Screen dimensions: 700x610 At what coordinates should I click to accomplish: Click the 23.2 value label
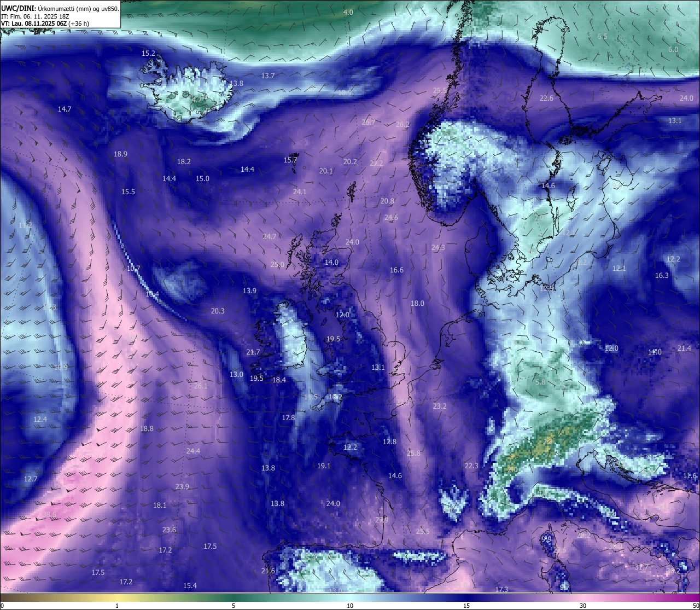[x=440, y=406]
